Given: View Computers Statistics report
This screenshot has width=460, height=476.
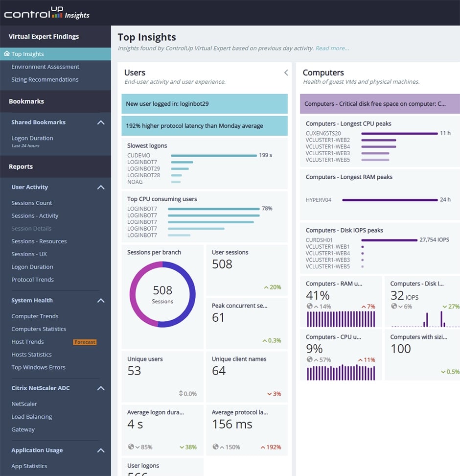Looking at the screenshot, I should [39, 329].
